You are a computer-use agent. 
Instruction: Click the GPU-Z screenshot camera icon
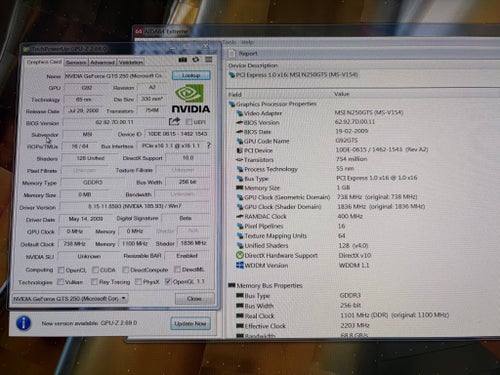183,60
